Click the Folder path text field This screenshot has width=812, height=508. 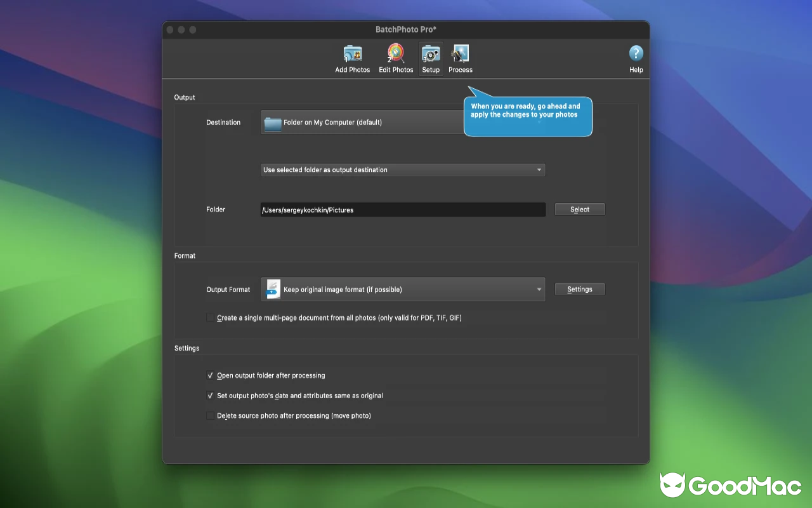402,209
